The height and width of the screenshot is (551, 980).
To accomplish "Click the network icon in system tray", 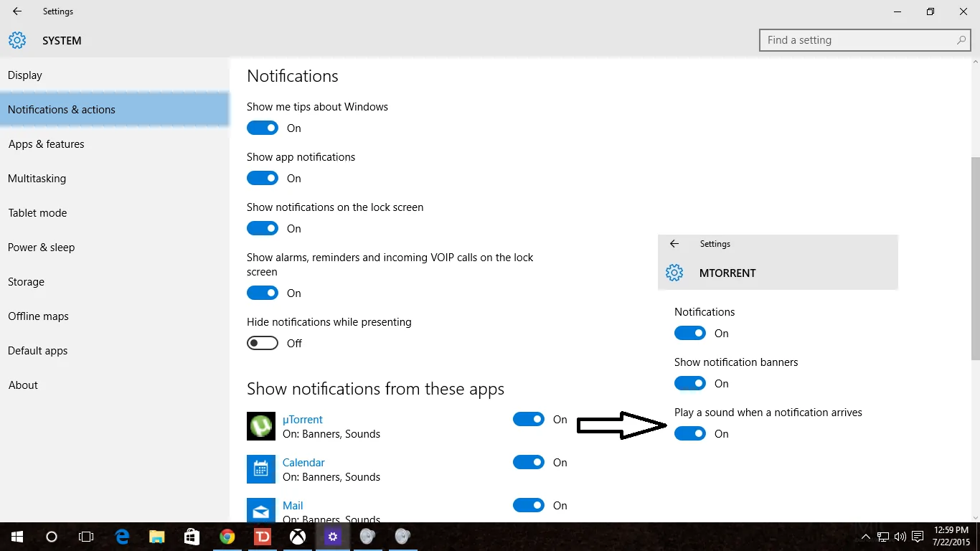I will click(883, 537).
